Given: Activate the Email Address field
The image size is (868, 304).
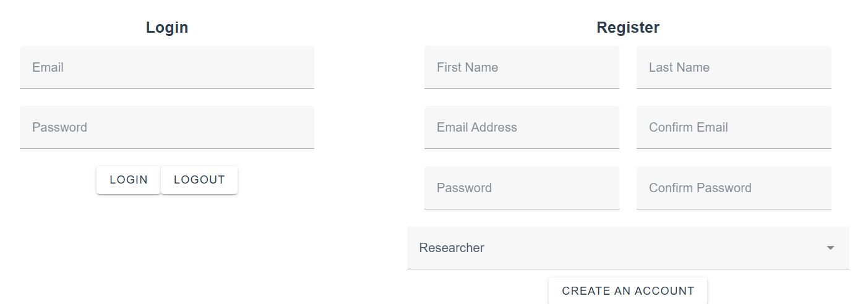Looking at the screenshot, I should 522,127.
